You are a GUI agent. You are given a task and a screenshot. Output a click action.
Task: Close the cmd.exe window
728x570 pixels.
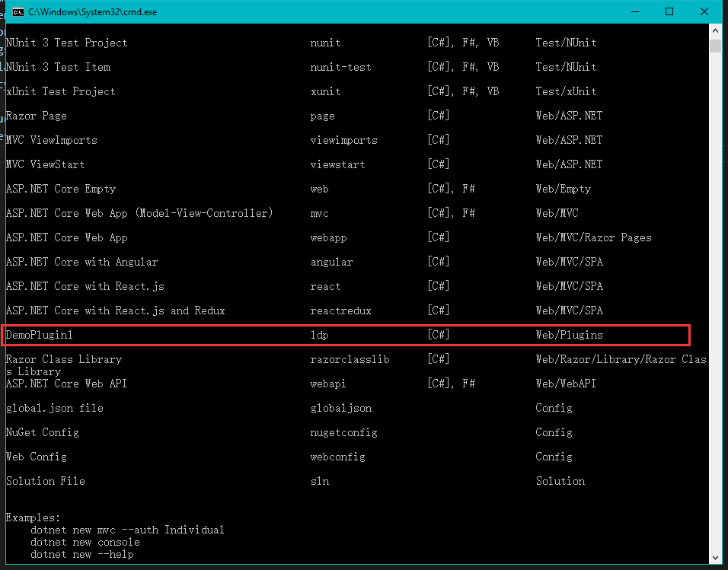[704, 11]
